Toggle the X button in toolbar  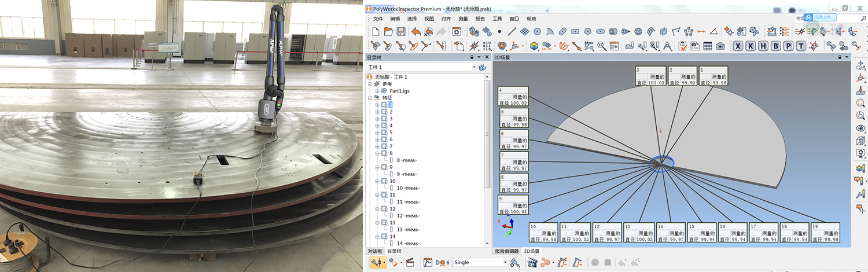click(738, 46)
